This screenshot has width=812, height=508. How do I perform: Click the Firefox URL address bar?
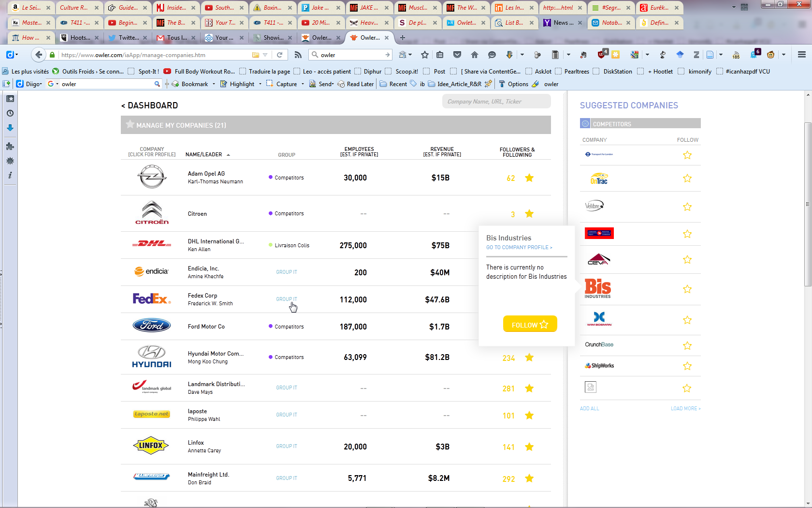point(155,55)
